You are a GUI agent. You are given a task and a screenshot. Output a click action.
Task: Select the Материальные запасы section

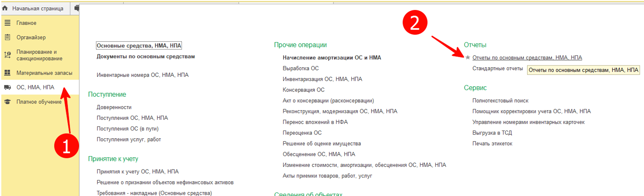coord(44,73)
